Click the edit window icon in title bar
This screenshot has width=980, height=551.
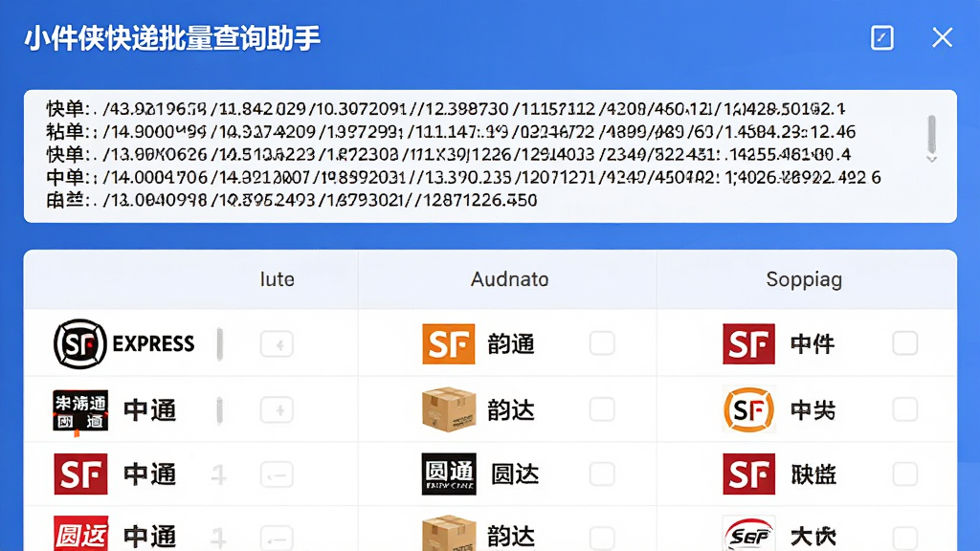[881, 38]
